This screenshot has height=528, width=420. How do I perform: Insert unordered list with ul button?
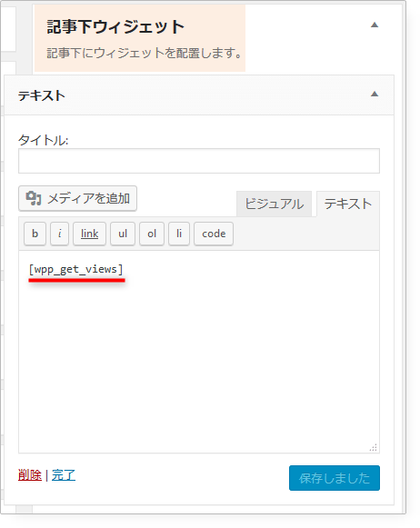(123, 234)
